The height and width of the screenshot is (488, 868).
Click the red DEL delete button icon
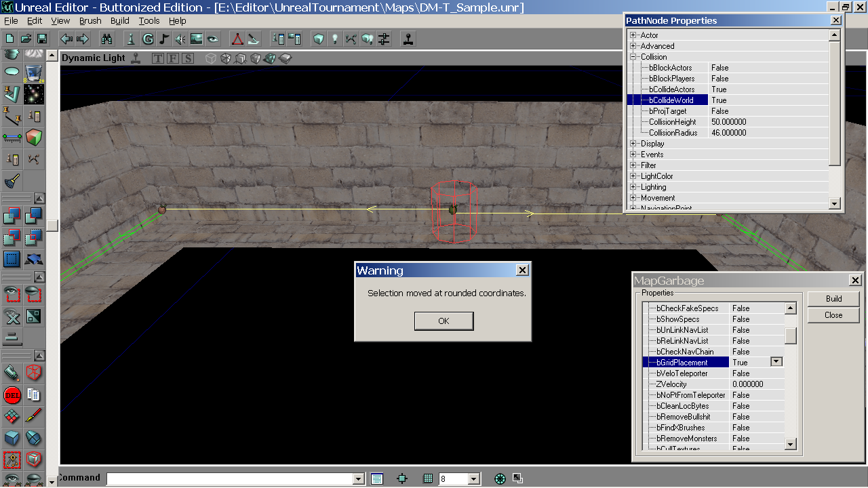[x=12, y=394]
